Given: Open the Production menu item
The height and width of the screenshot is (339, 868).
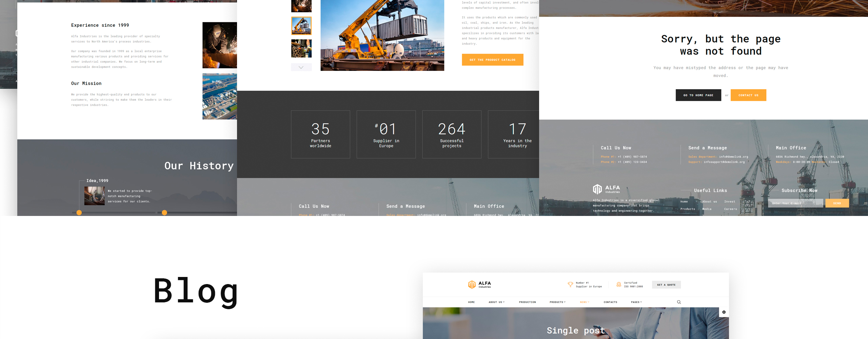Looking at the screenshot, I should point(527,302).
